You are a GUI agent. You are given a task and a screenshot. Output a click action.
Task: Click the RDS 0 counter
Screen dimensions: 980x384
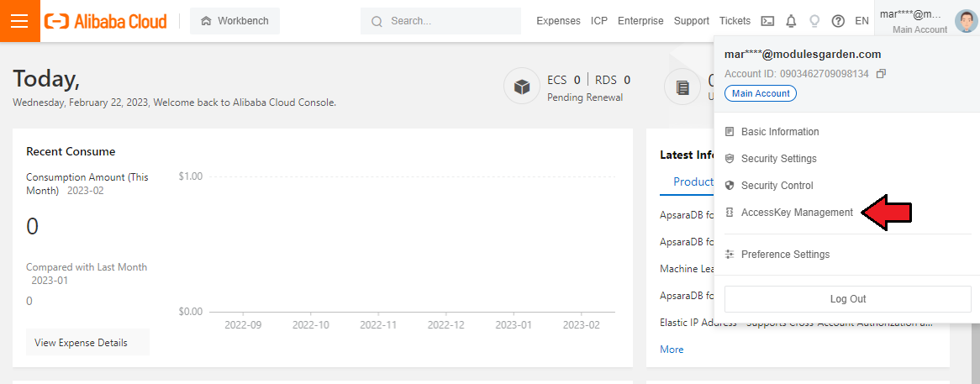pyautogui.click(x=613, y=80)
